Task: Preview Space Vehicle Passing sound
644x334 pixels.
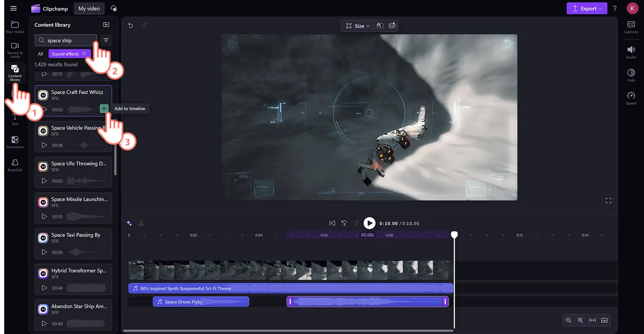Action: pos(44,145)
